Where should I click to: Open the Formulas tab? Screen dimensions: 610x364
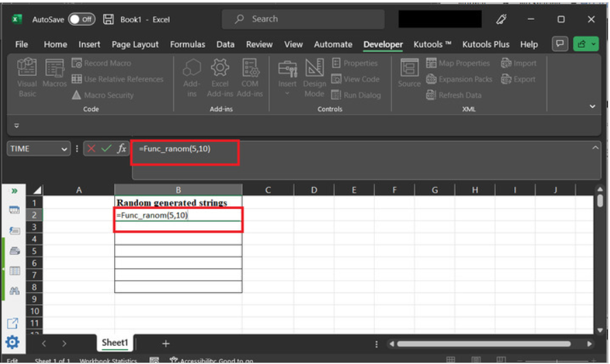pyautogui.click(x=187, y=44)
